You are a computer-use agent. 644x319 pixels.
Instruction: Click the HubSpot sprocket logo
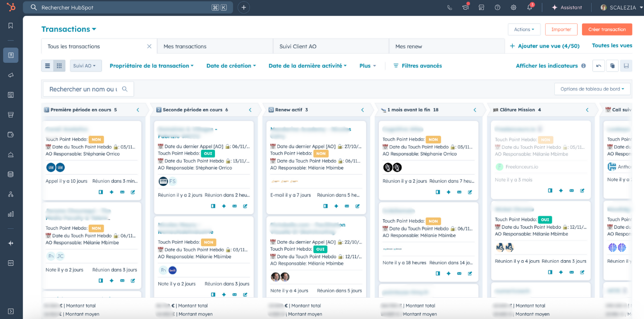pyautogui.click(x=11, y=8)
